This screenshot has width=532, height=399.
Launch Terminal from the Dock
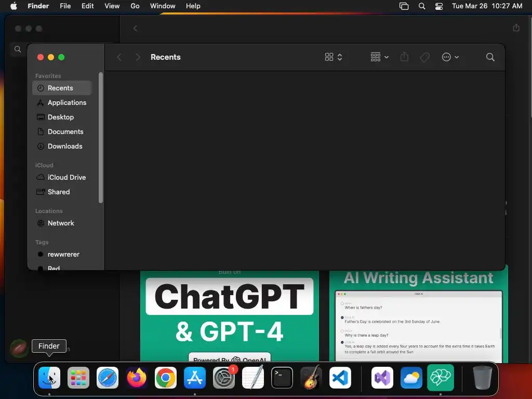tap(282, 378)
